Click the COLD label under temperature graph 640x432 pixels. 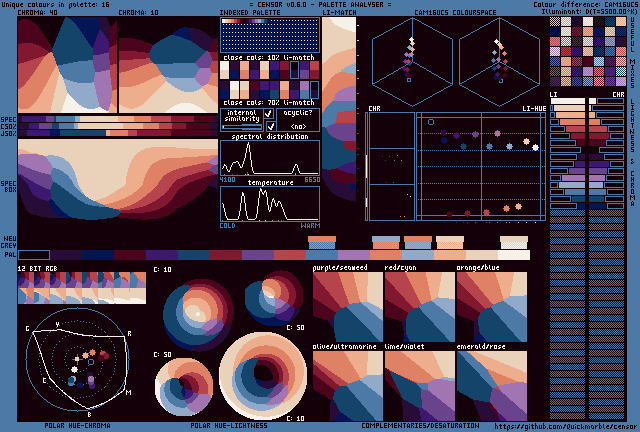pyautogui.click(x=227, y=225)
